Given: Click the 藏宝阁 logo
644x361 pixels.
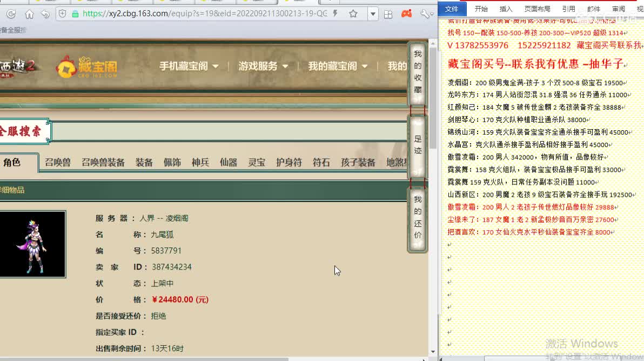Looking at the screenshot, I should (87, 67).
